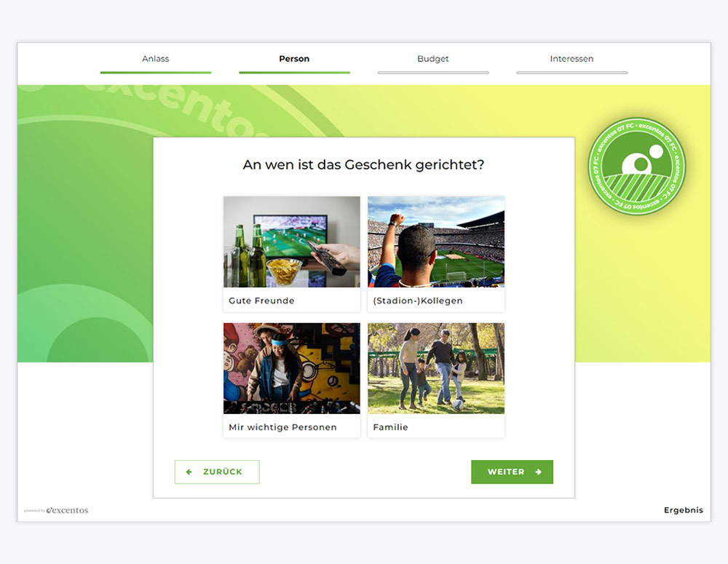The image size is (728, 564).
Task: Open the Ergebnis link
Action: (684, 510)
